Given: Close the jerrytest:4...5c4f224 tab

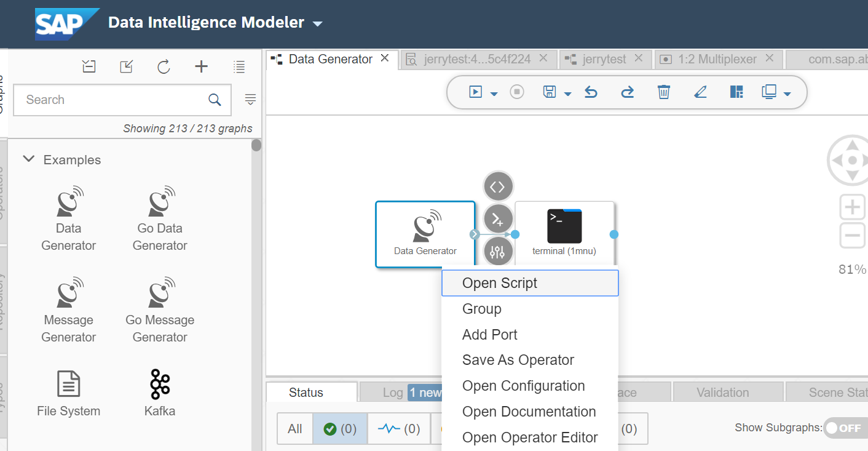Looking at the screenshot, I should tap(543, 58).
